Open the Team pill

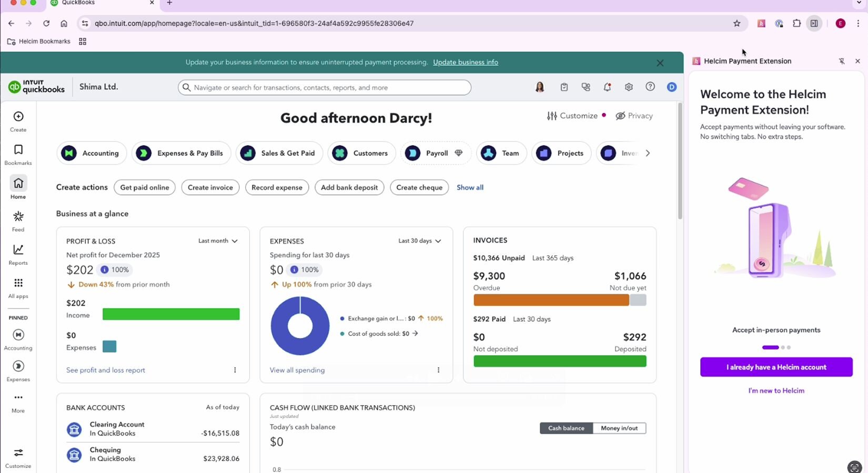[x=501, y=153]
